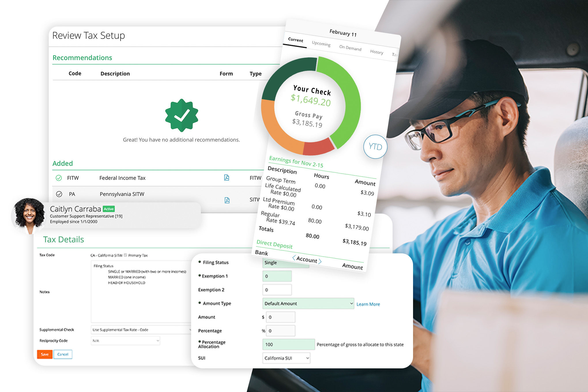Image resolution: width=588 pixels, height=392 pixels.
Task: Open the Amount Type dropdown
Action: pos(308,304)
